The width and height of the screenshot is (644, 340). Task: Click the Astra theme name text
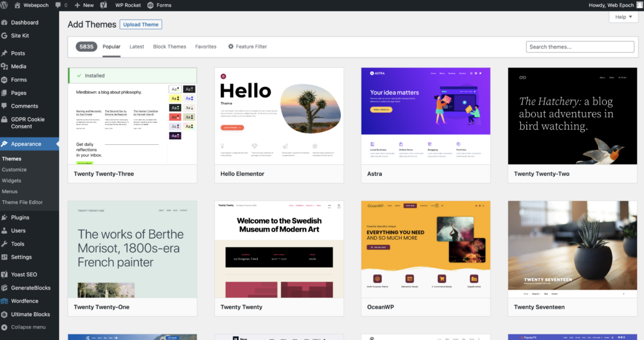coord(375,174)
